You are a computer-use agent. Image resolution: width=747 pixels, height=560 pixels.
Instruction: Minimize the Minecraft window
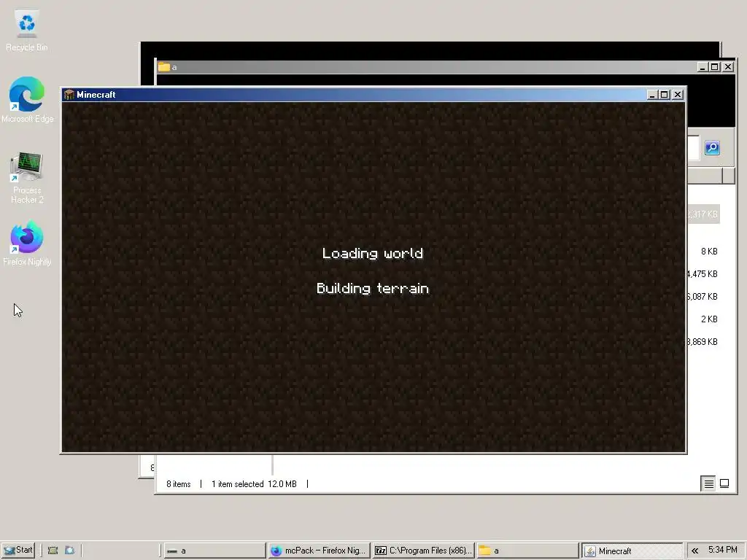point(652,95)
